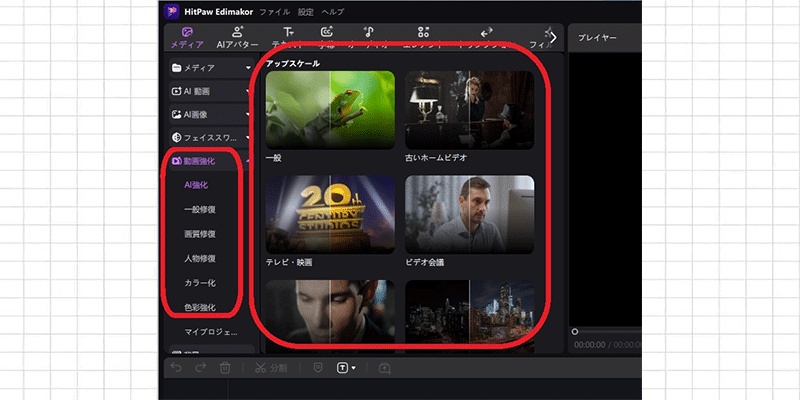Select 色彩強化 in sidebar
The height and width of the screenshot is (400, 800).
[x=199, y=308]
